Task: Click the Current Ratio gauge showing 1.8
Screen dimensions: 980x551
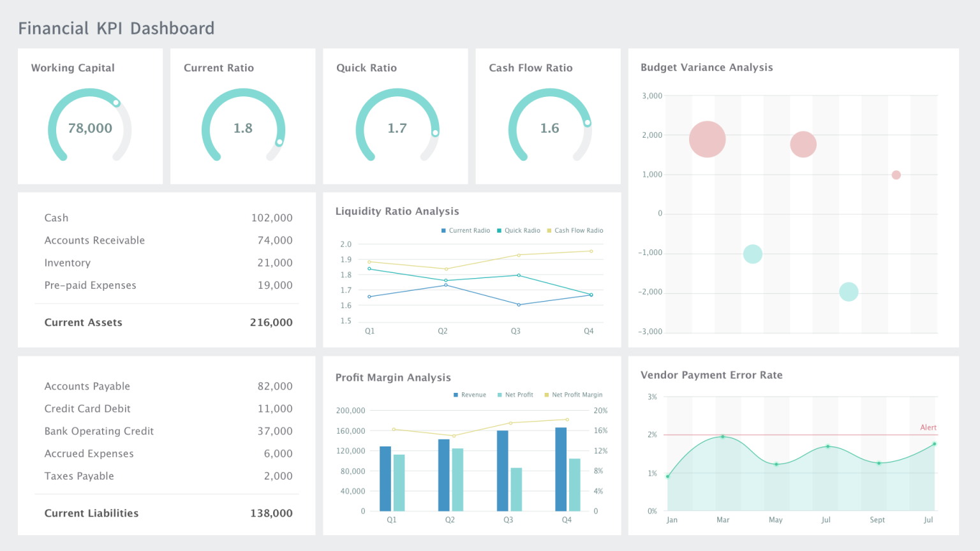Action: pyautogui.click(x=242, y=128)
